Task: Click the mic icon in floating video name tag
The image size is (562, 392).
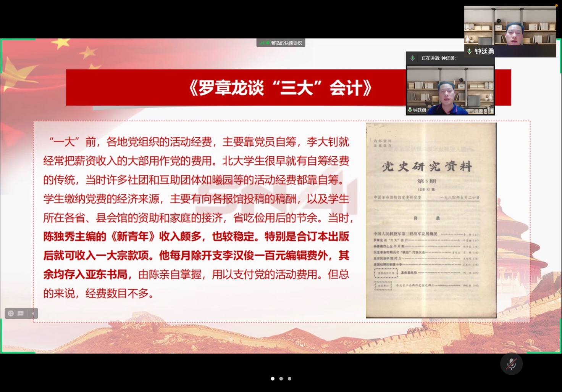Action: 410,110
